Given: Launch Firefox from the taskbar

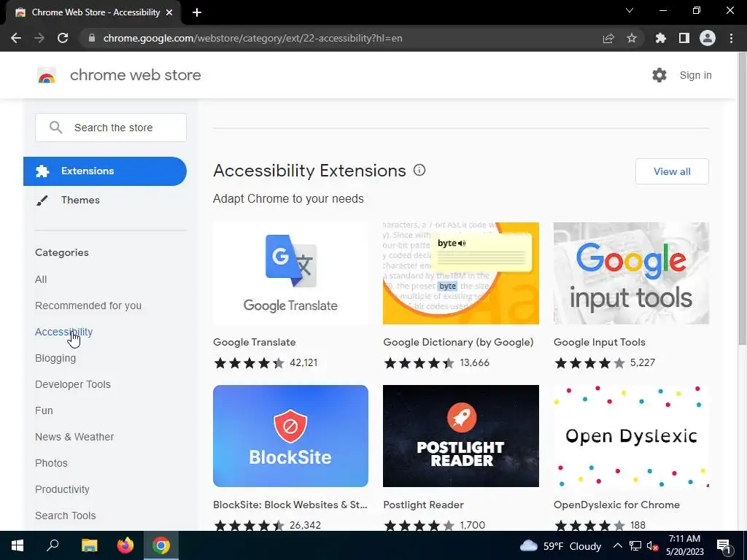Looking at the screenshot, I should coord(125,545).
